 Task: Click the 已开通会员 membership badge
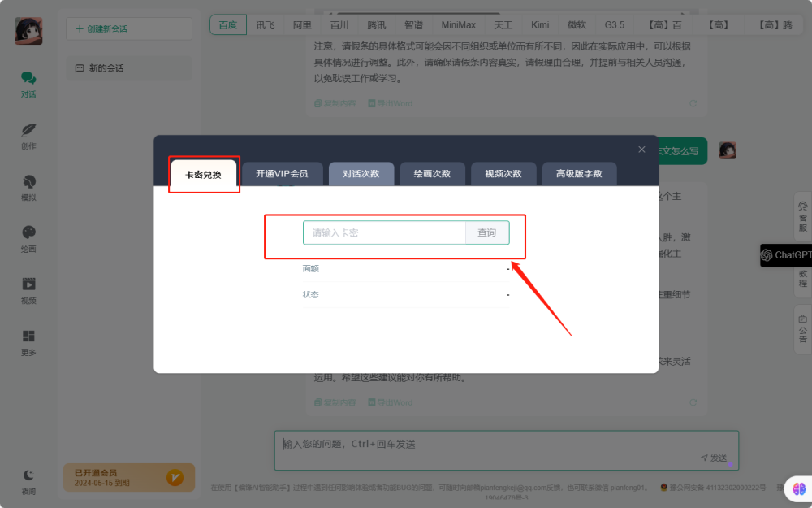pos(129,477)
